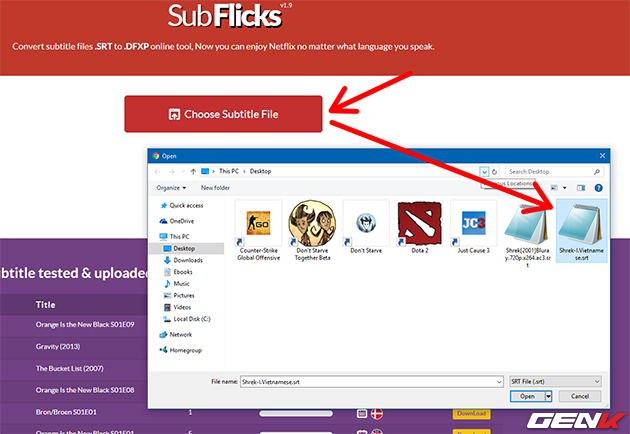Change the view layout icon
The height and width of the screenshot is (434, 630).
coord(554,188)
